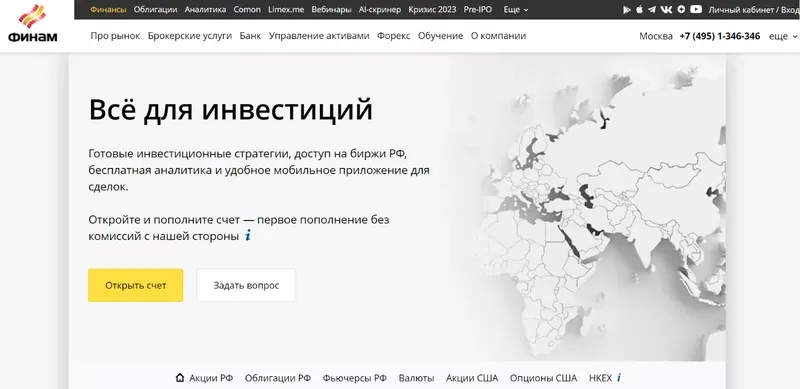Click the round Zen icon before YouTube
The height and width of the screenshot is (389, 800).
tap(681, 9)
